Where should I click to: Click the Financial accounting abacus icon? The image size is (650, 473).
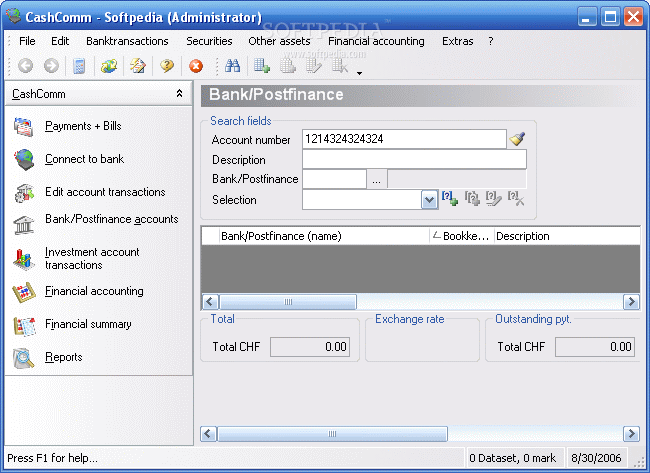pyautogui.click(x=24, y=292)
